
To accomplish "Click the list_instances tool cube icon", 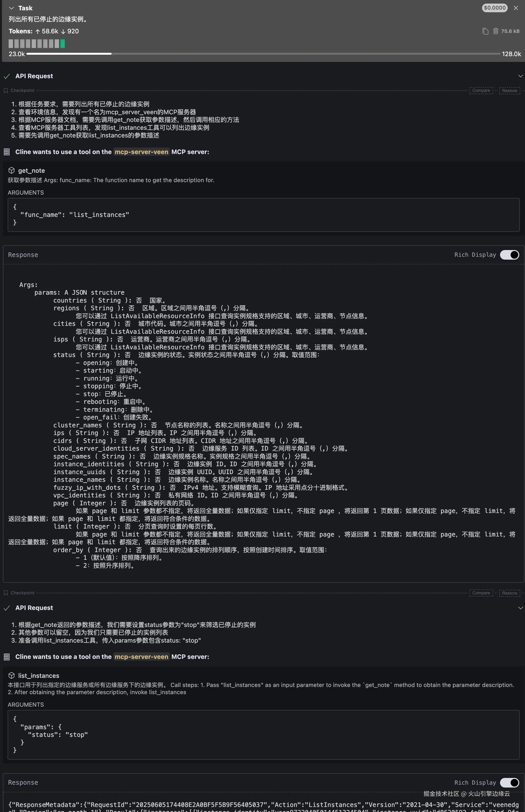I will (x=11, y=675).
